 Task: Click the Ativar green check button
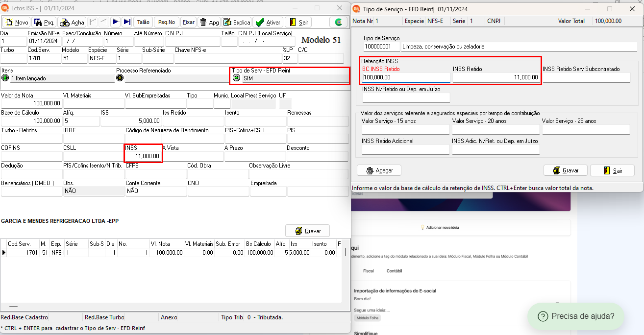268,22
